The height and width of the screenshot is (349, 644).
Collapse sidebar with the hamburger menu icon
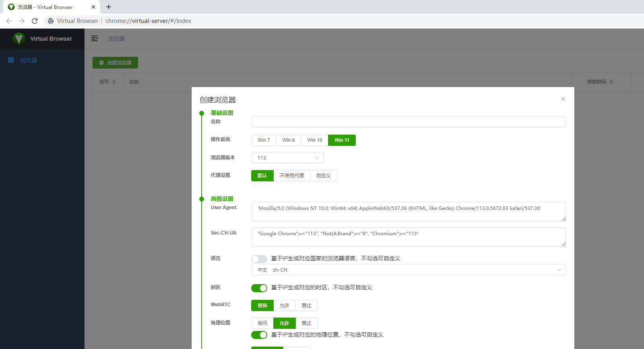pyautogui.click(x=95, y=38)
